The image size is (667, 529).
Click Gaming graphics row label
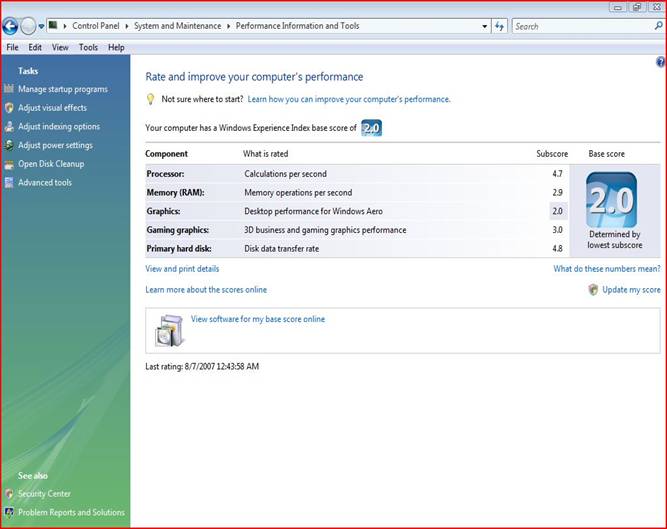pyautogui.click(x=178, y=230)
